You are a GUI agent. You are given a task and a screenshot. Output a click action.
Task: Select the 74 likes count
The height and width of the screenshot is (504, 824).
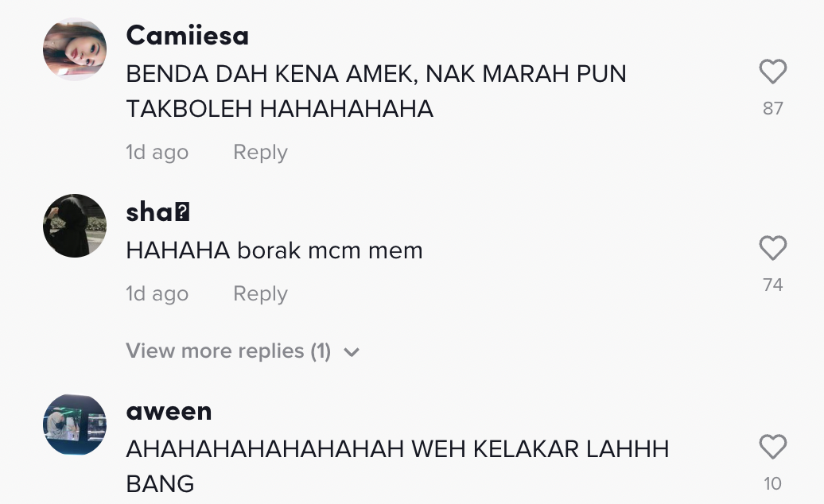[x=772, y=285]
